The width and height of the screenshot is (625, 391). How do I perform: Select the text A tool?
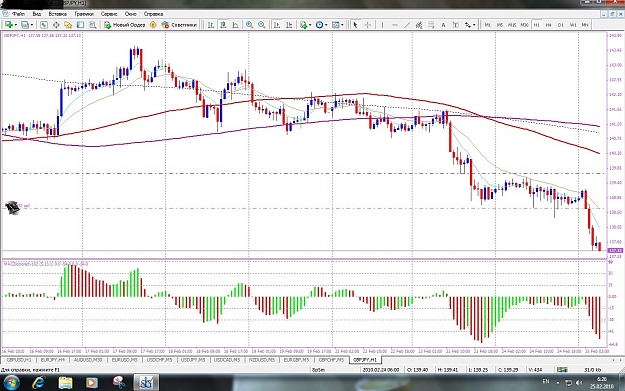click(x=443, y=25)
